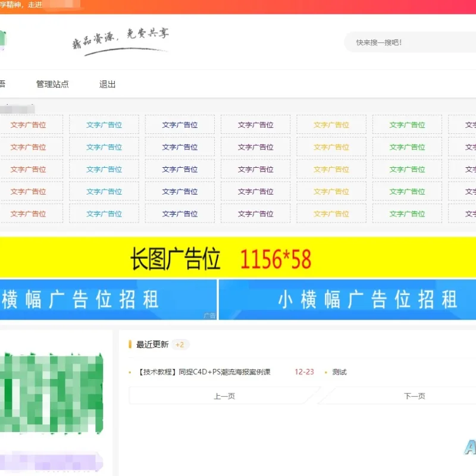Click the dark blue 文字广告位 in the second row
Screen dimensions: 476x476
point(180,147)
